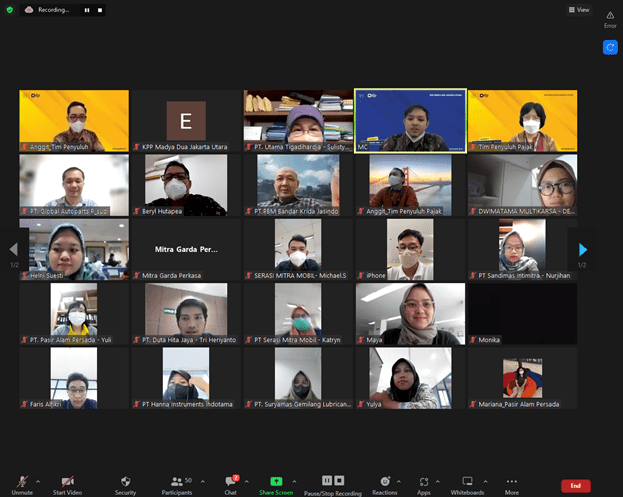Start video with the camera icon

(67, 481)
